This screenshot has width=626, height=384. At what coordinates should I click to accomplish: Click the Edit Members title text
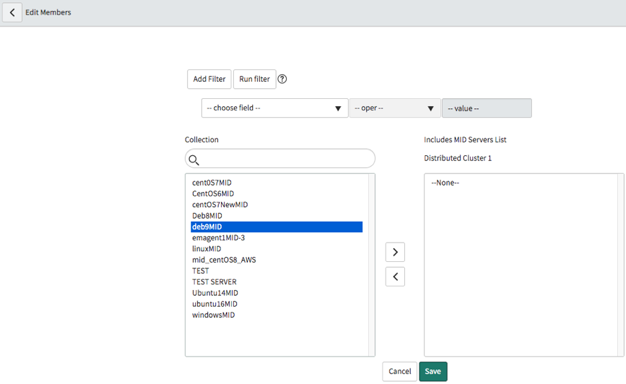click(x=48, y=12)
